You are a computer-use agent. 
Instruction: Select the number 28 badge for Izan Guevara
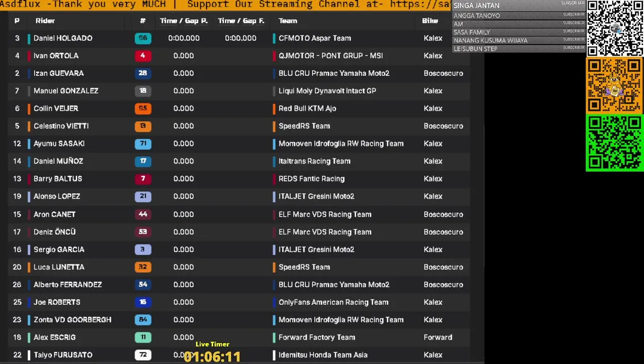click(x=143, y=73)
